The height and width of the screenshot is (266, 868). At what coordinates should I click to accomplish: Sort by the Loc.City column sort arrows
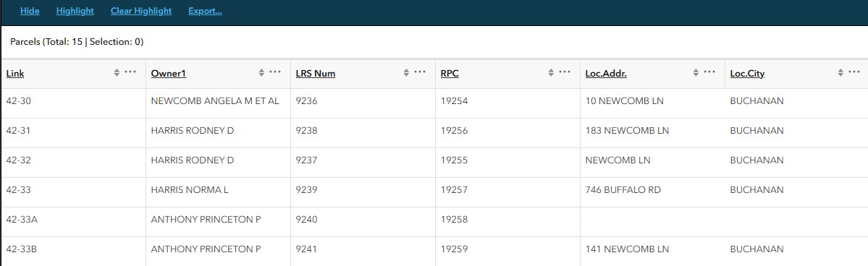point(841,72)
